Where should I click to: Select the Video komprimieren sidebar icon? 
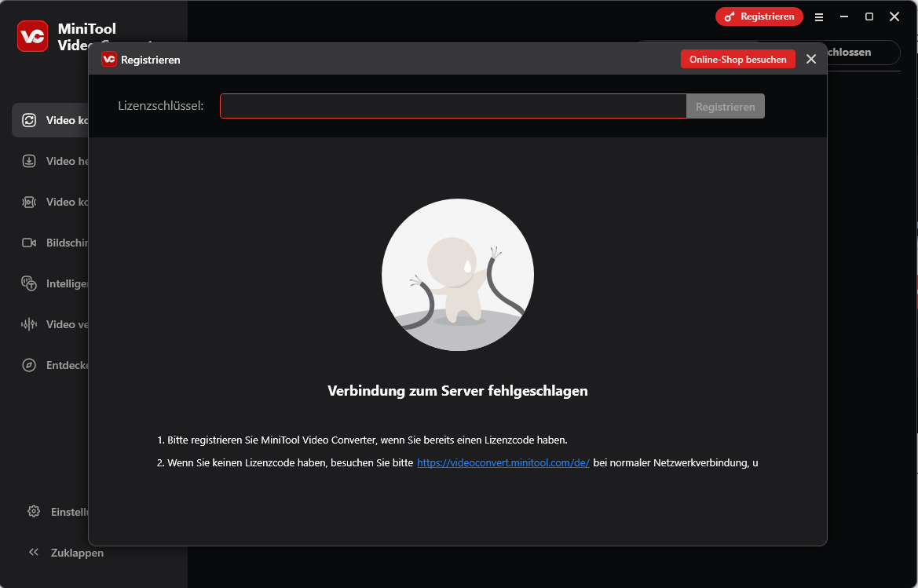click(x=29, y=202)
